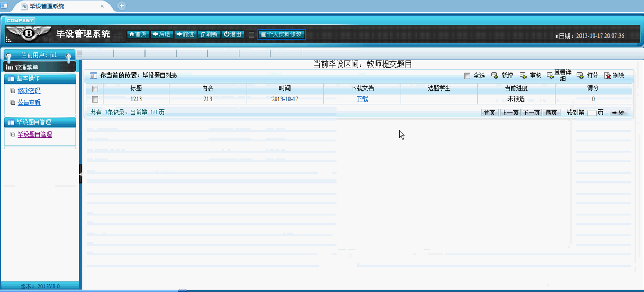644x292 pixels.
Task: Tick the checkbox for row 1213
Action: tap(95, 99)
